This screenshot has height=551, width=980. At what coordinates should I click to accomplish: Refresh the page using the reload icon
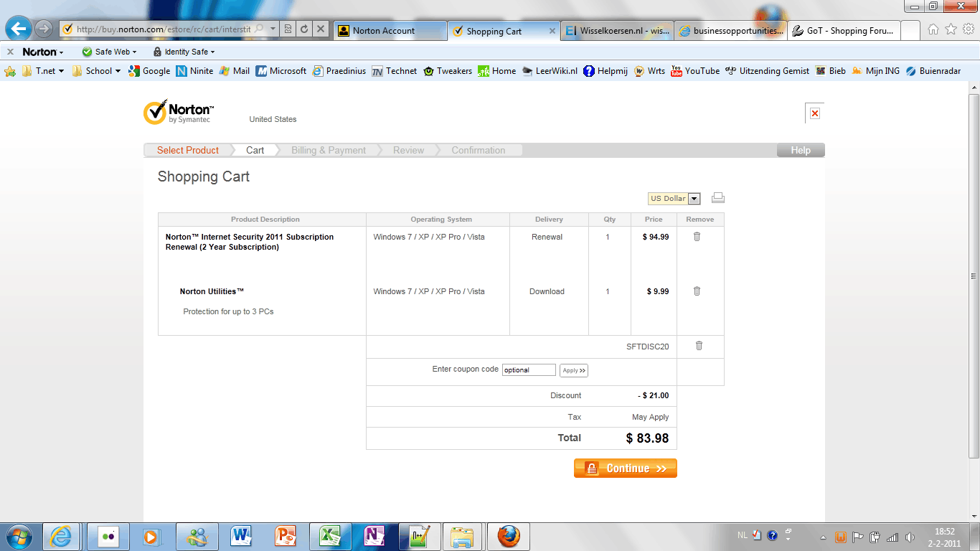(x=304, y=29)
